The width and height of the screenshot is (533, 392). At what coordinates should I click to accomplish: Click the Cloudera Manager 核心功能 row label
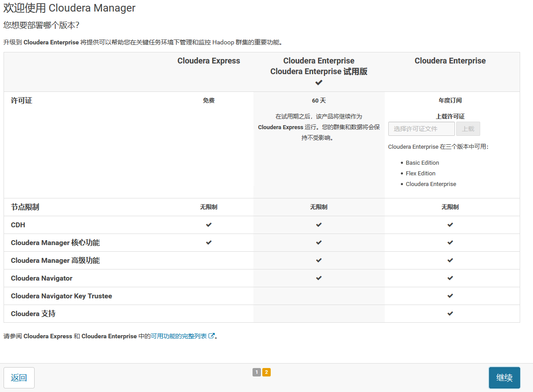55,243
